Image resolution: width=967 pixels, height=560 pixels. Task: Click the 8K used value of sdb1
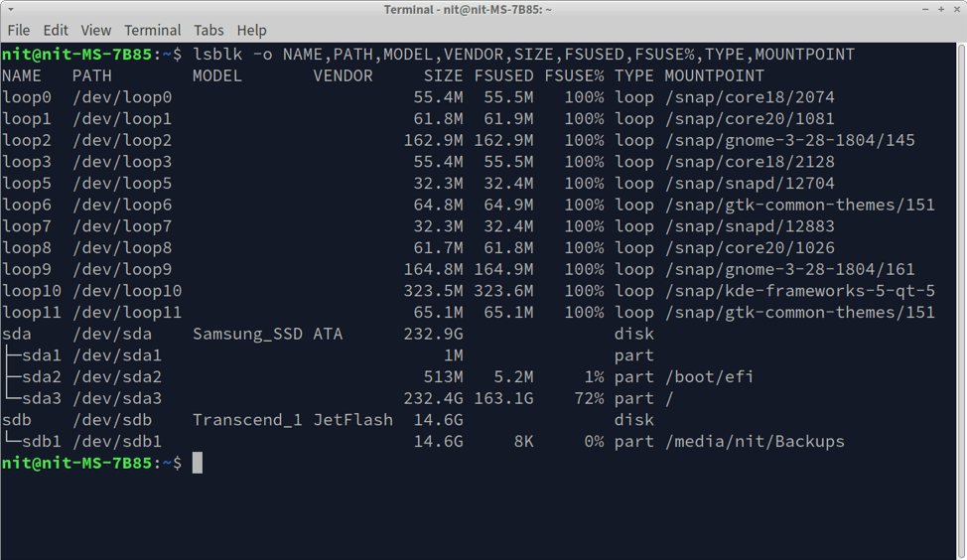click(x=523, y=442)
